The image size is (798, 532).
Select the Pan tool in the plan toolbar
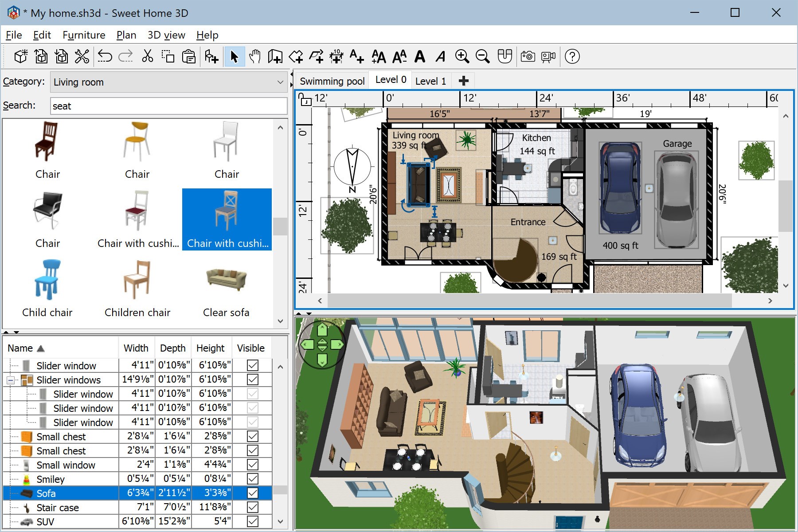coord(255,56)
